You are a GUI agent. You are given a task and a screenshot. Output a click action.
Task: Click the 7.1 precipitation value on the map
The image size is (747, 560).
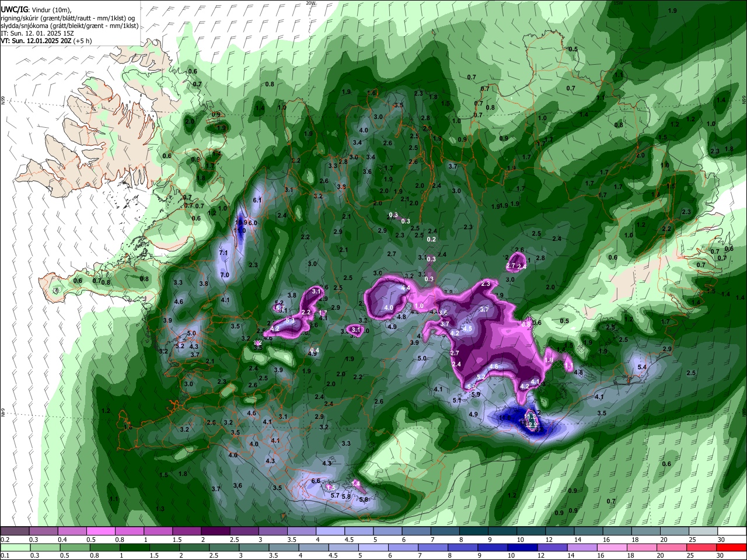coord(224,253)
